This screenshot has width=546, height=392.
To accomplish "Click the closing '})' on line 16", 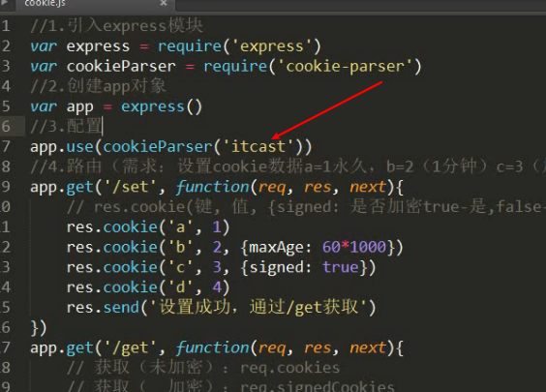I will (39, 327).
